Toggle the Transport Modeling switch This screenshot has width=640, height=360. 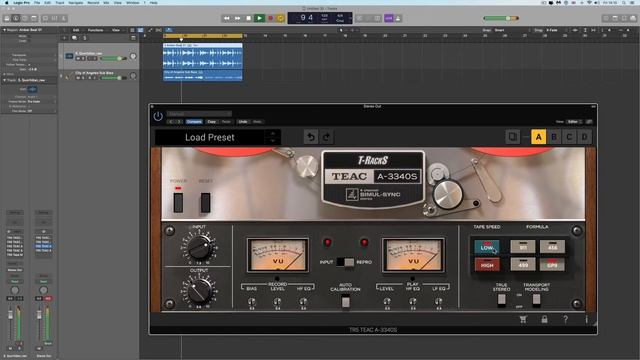(x=536, y=300)
